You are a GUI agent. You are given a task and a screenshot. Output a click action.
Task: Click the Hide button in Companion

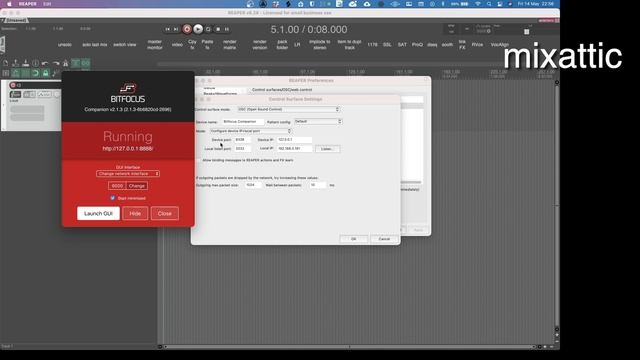(135, 213)
